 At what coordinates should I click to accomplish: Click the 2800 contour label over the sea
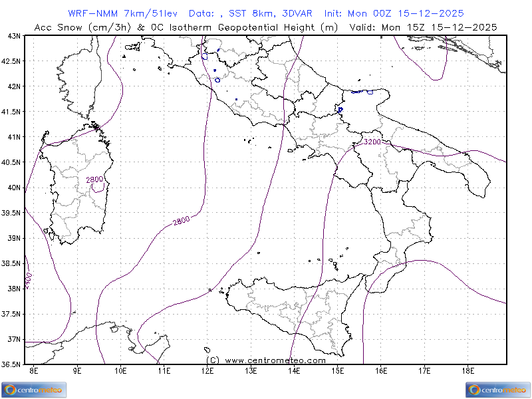[x=182, y=221]
